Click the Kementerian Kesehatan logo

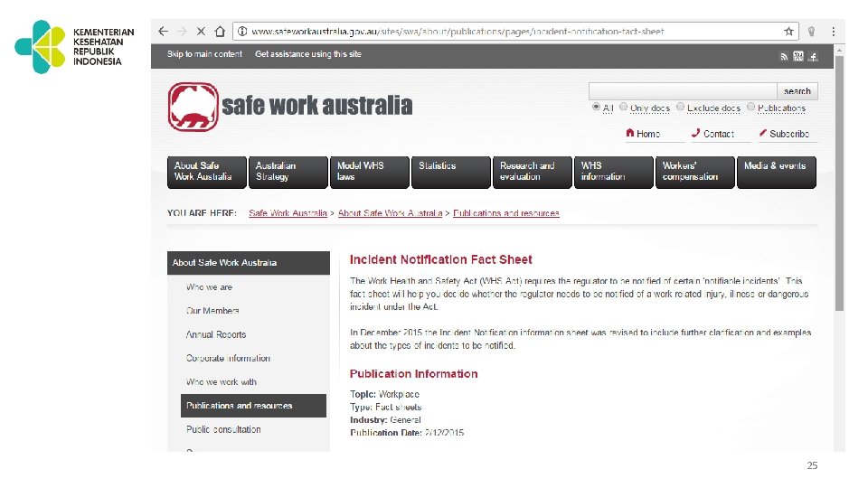pyautogui.click(x=74, y=47)
